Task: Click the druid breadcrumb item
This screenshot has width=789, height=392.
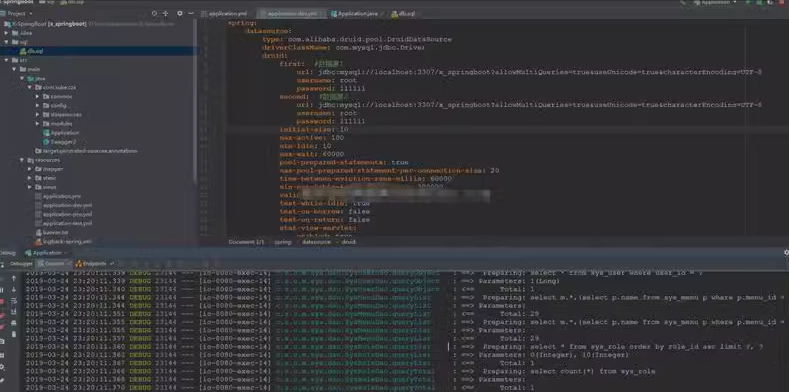Action: pos(349,242)
